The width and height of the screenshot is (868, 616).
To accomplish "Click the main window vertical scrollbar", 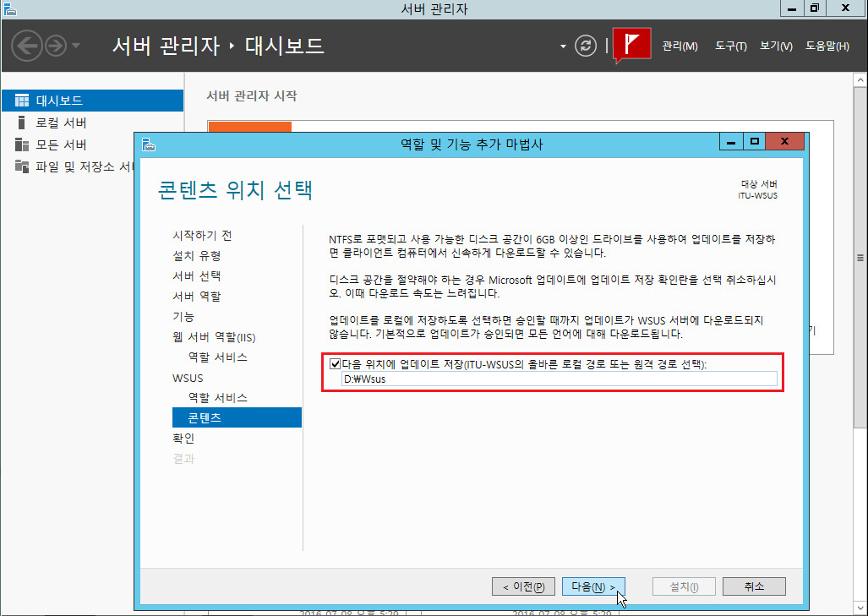I will tap(860, 338).
